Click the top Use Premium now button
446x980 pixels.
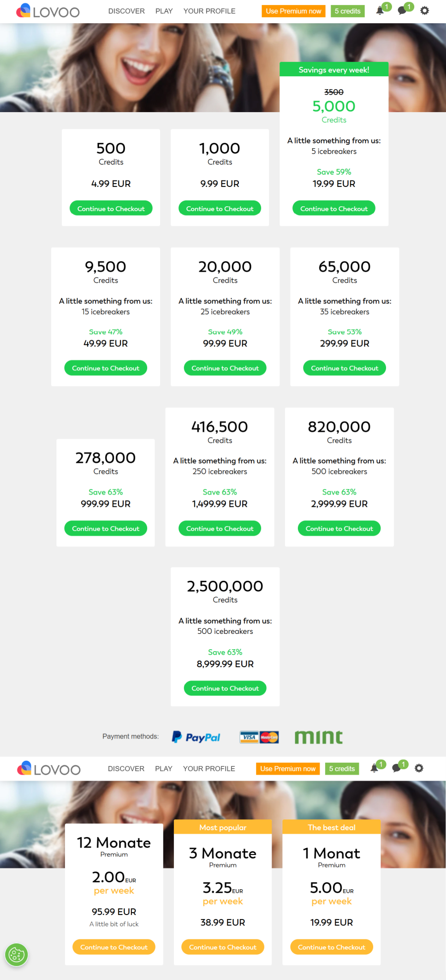click(293, 11)
